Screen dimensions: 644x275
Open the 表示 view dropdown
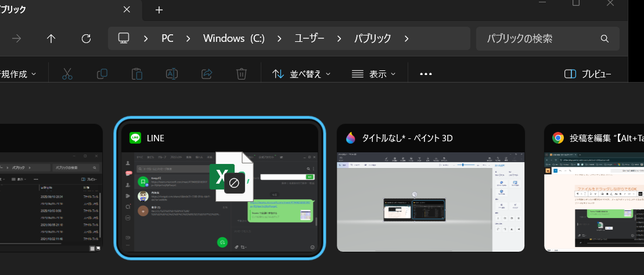[x=374, y=74]
